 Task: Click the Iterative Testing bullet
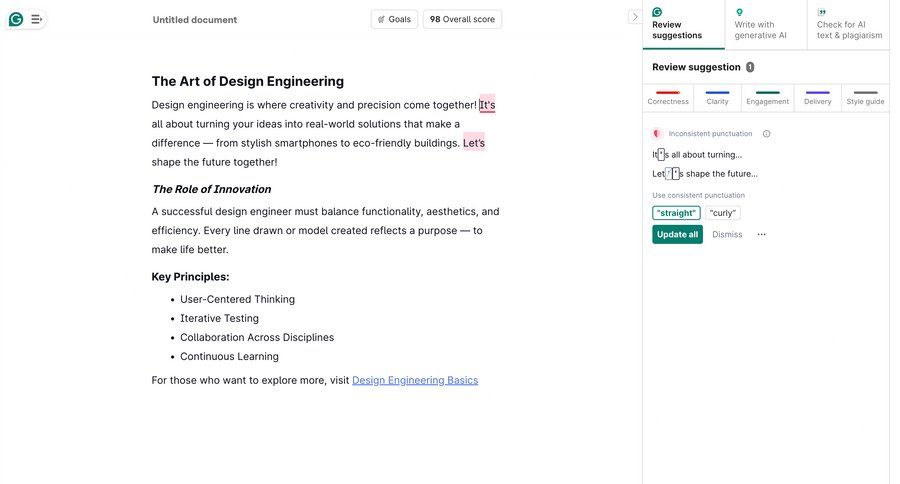(x=219, y=318)
